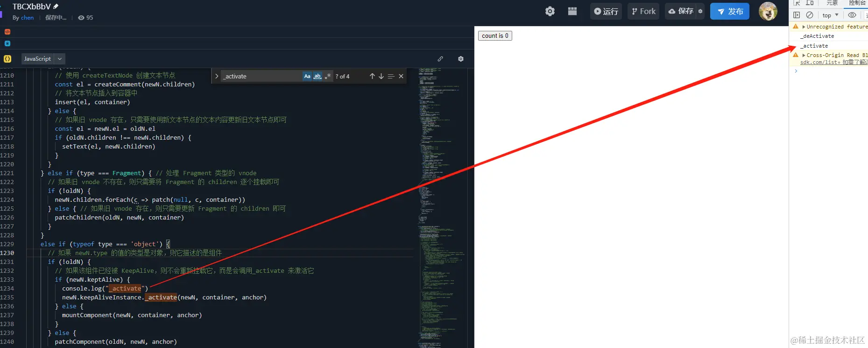The image size is (868, 348).
Task: Fork this project
Action: [x=643, y=11]
